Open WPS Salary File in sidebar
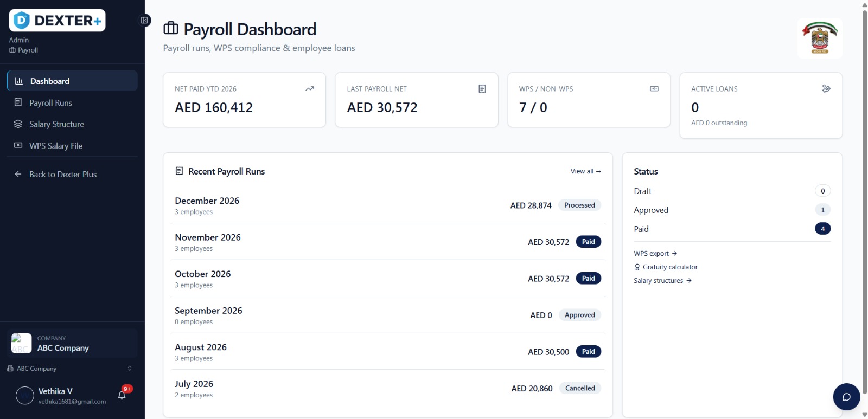This screenshot has width=868, height=419. click(72, 146)
